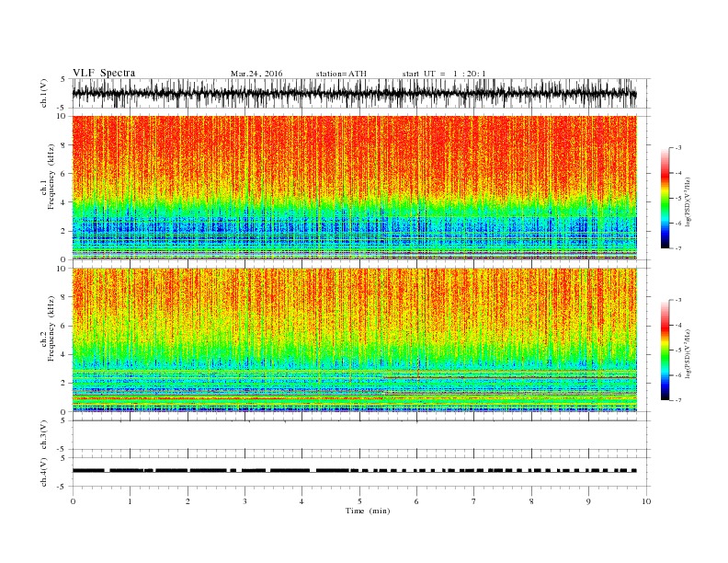Click the "2" kHz tick on ch.2 frequency axis
Viewport: 728px width, 563px height.
coord(63,383)
